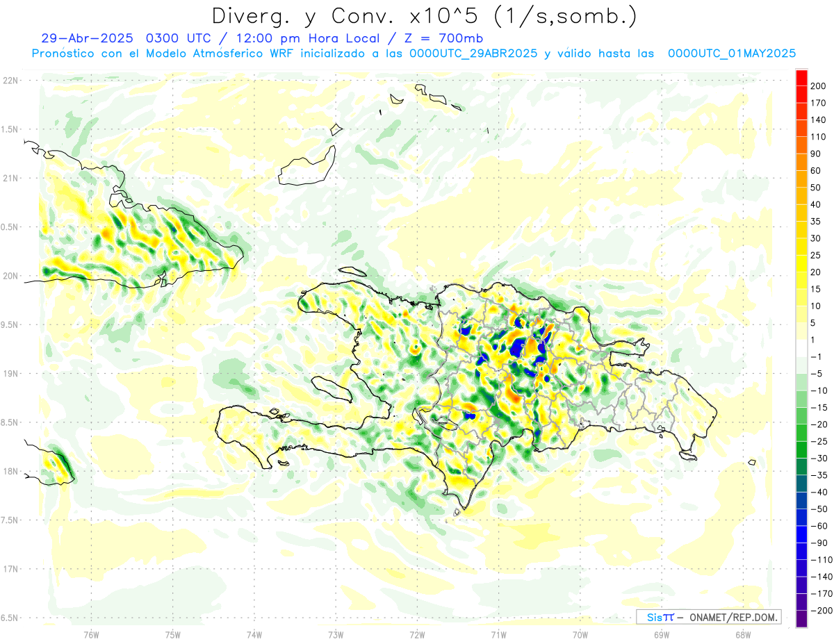This screenshot has height=644, width=834.
Task: Click the '7.5N' latitude label
Action: [x=10, y=520]
